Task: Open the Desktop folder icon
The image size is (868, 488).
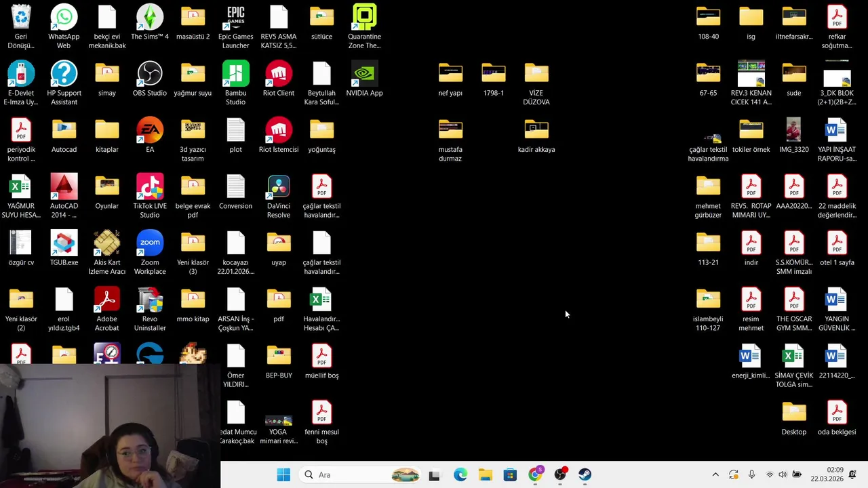Action: click(x=794, y=412)
